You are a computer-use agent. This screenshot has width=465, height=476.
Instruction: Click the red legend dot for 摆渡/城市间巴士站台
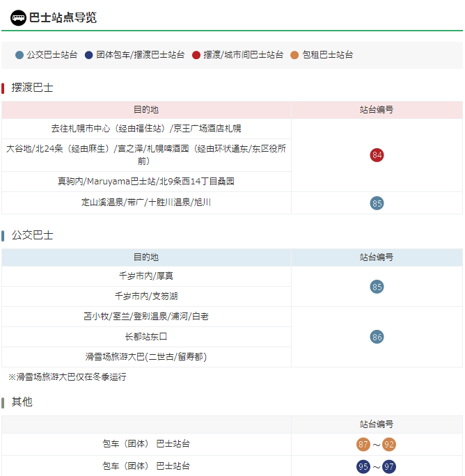click(x=196, y=55)
